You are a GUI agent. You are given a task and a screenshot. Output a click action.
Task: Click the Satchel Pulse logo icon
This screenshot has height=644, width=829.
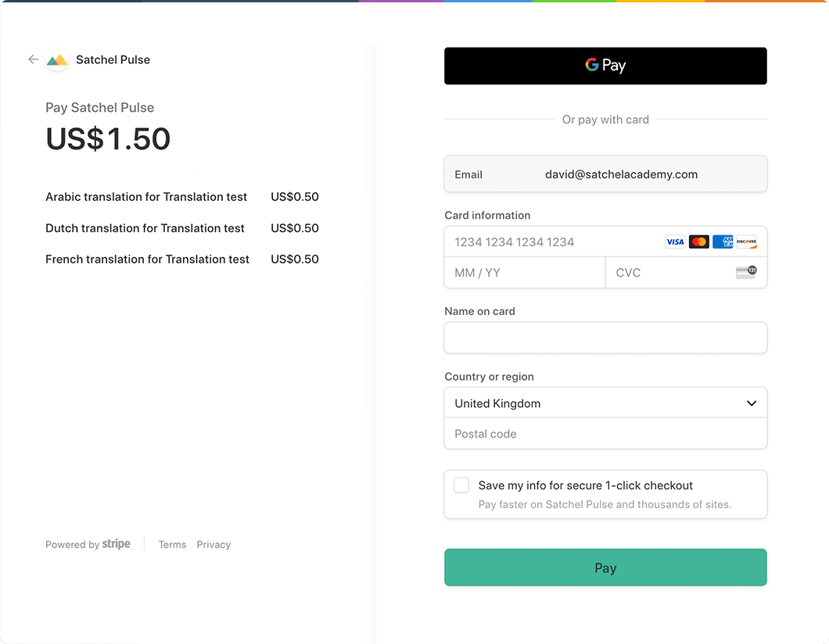click(x=57, y=60)
